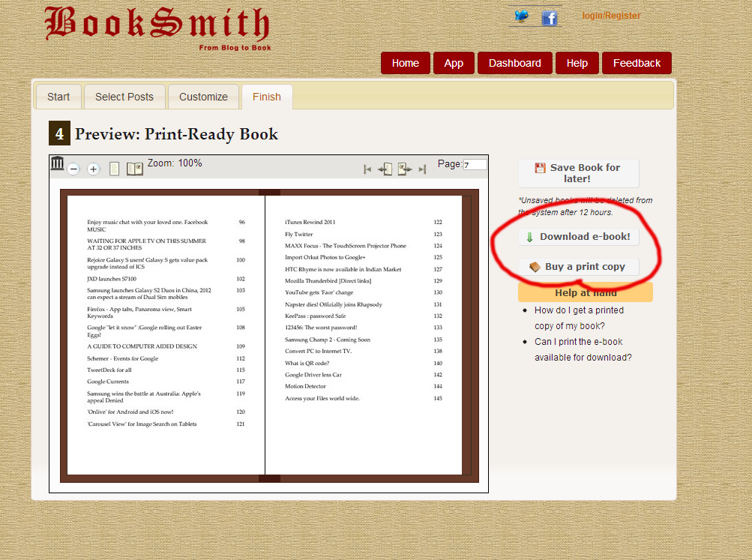Viewport: 752px width, 560px height.
Task: Click 'Import Orkut Photos to Google+' entry
Action: pyautogui.click(x=325, y=257)
